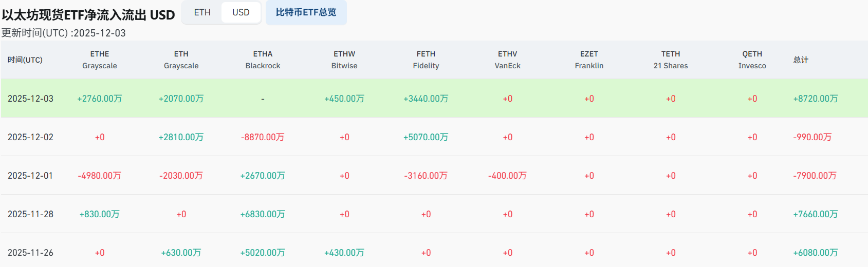868x267 pixels.
Task: Click the +8720.00万 total for 2025-12-03
Action: pos(816,99)
